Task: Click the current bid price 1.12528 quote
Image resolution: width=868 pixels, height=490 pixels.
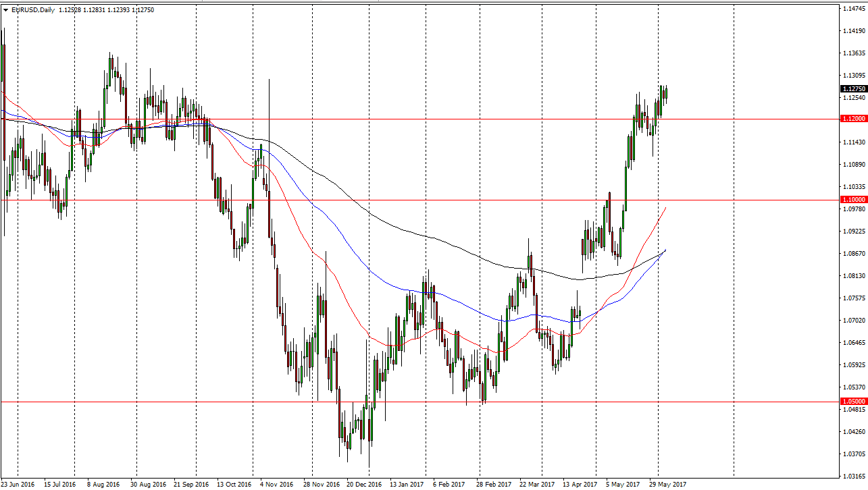Action: pyautogui.click(x=70, y=10)
